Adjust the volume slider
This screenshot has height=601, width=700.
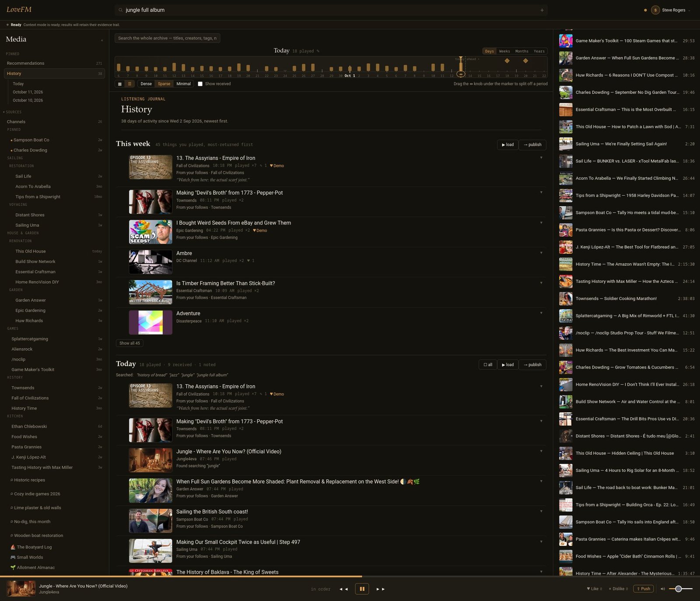[x=681, y=589]
